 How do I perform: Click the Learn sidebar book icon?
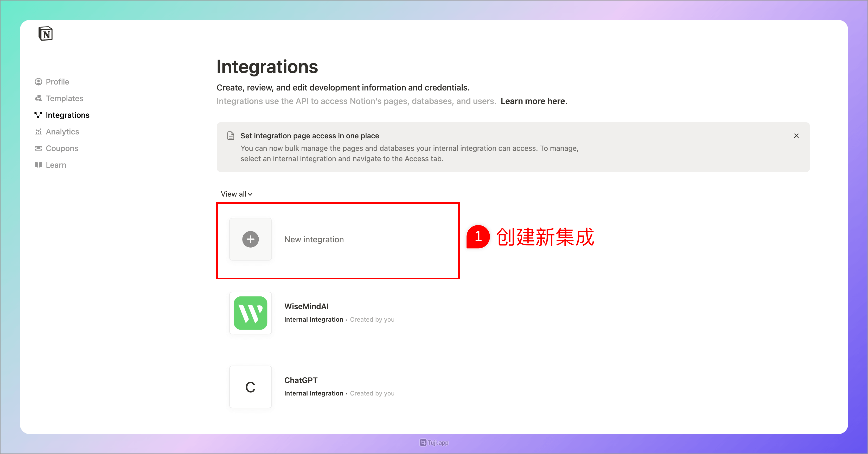(x=38, y=165)
